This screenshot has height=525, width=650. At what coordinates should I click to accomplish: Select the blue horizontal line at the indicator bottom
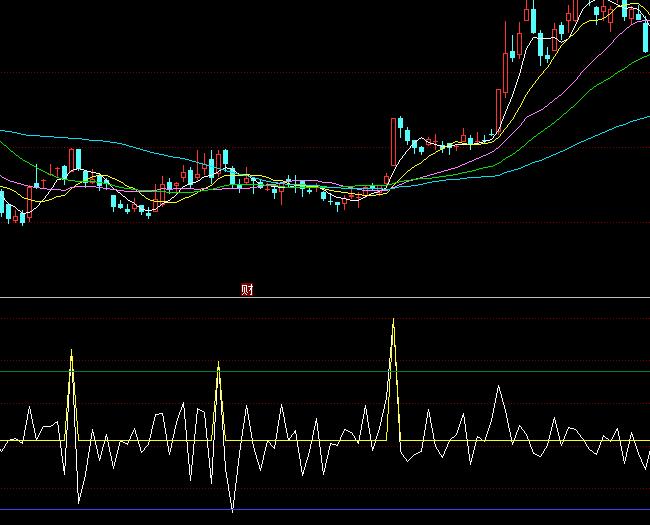tap(300, 510)
